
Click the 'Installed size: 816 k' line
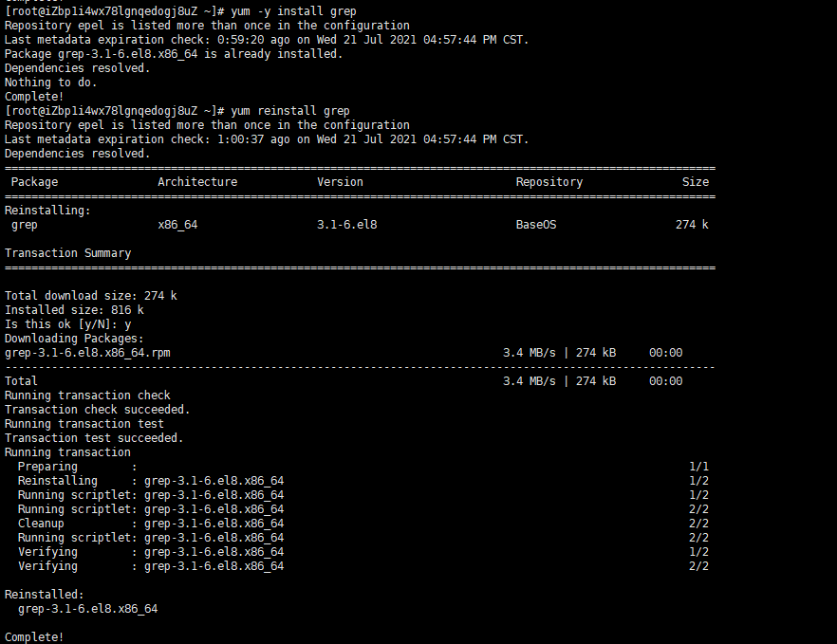click(x=74, y=310)
